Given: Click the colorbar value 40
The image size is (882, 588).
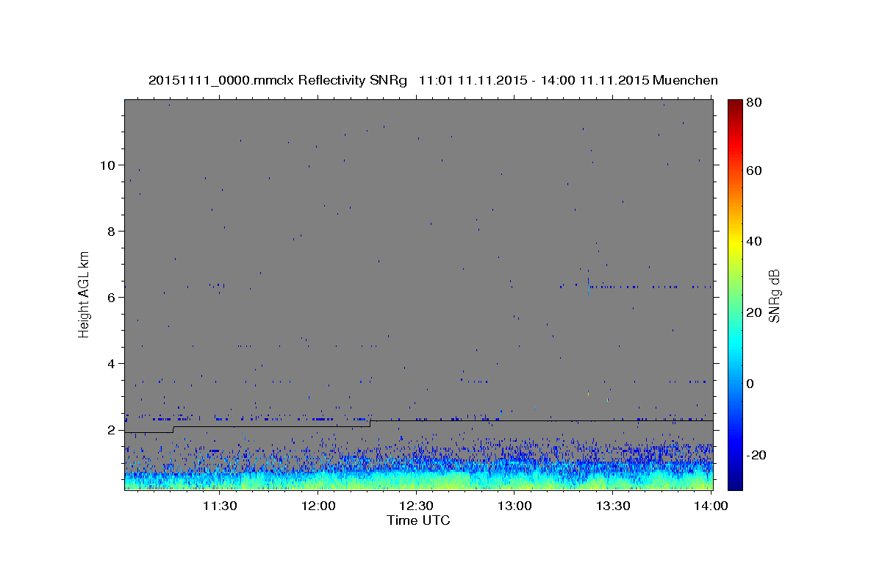Looking at the screenshot, I should coord(753,241).
